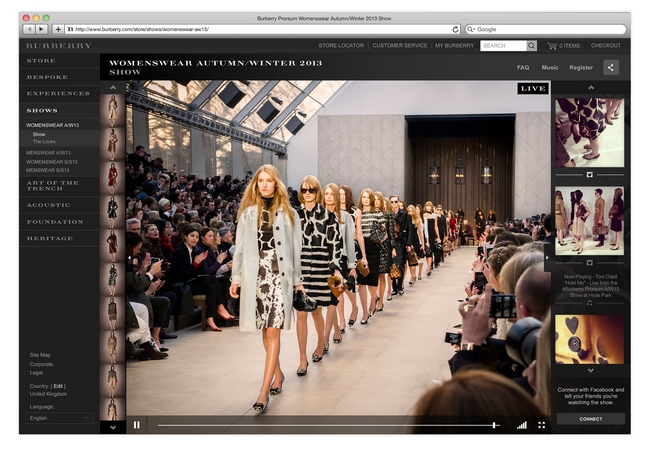Open My Burberry link
Image resolution: width=650 pixels, height=449 pixels.
454,45
